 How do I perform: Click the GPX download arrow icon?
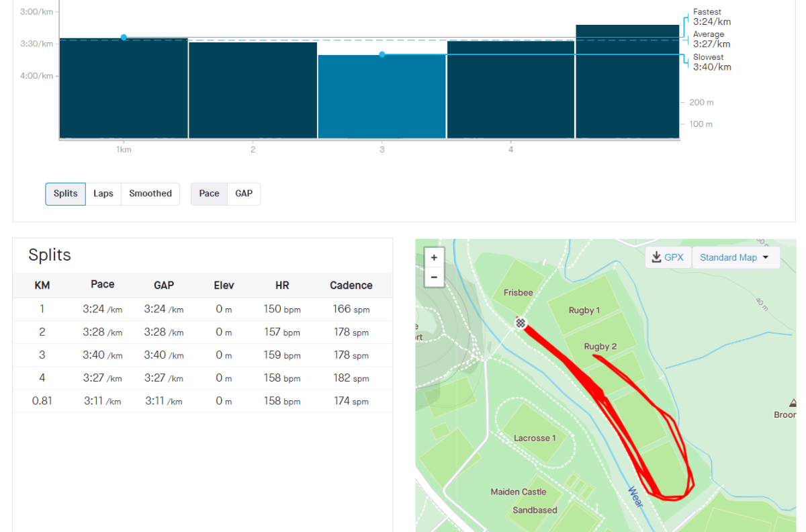[655, 257]
